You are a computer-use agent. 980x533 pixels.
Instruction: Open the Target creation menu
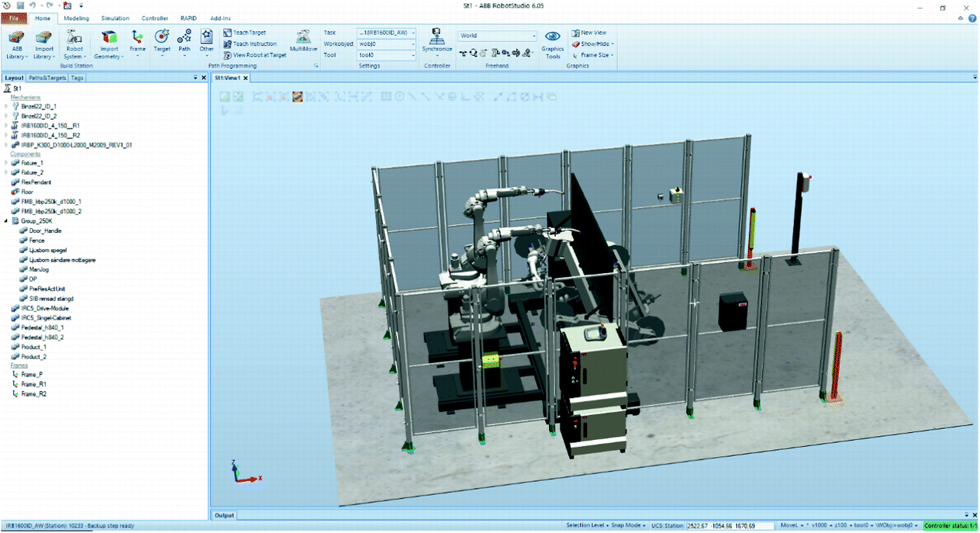click(x=161, y=44)
